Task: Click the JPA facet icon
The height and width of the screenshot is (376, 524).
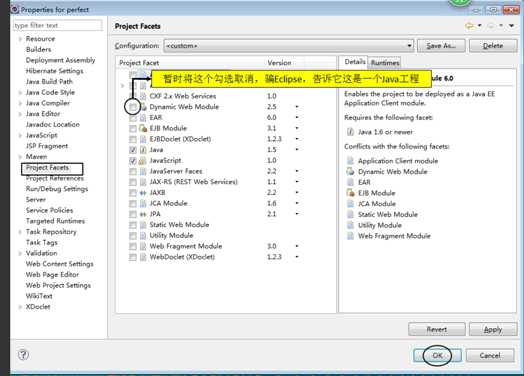Action: [143, 214]
